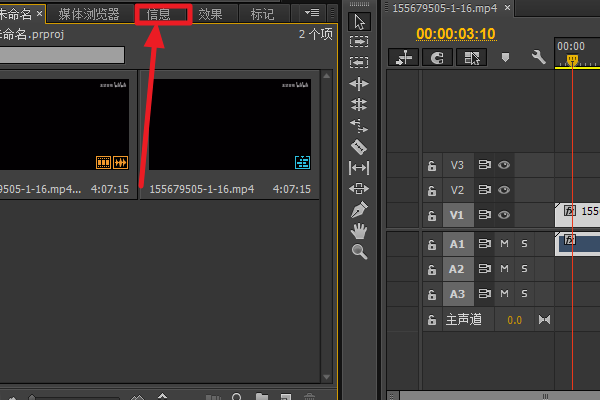600x400 pixels.
Task: Select the Rolling Edit tool
Action: 359,104
